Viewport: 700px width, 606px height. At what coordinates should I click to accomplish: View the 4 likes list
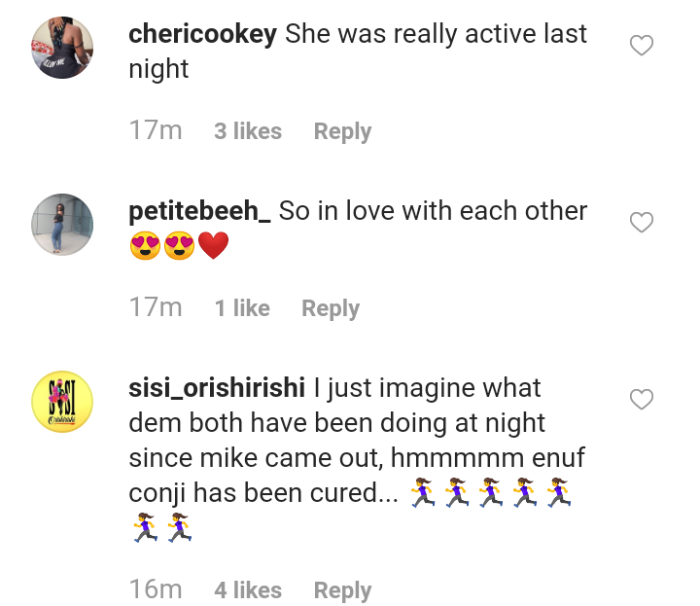pos(248,590)
